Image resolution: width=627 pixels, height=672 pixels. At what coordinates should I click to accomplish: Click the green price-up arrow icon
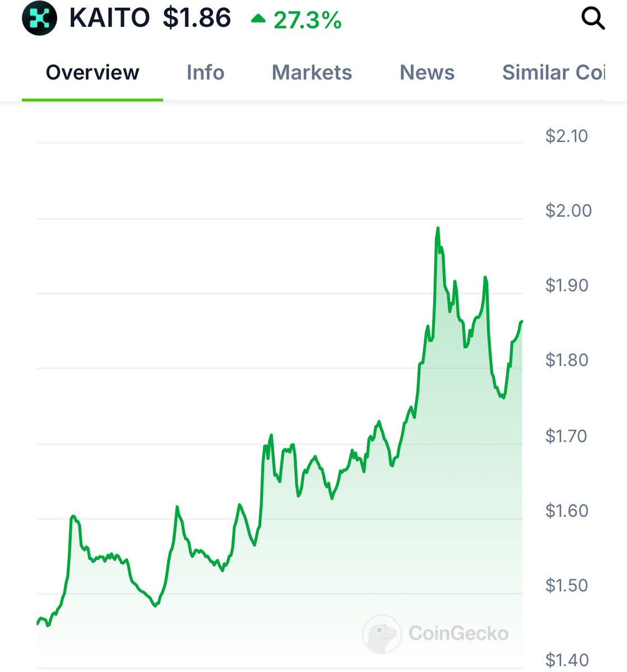click(x=258, y=19)
